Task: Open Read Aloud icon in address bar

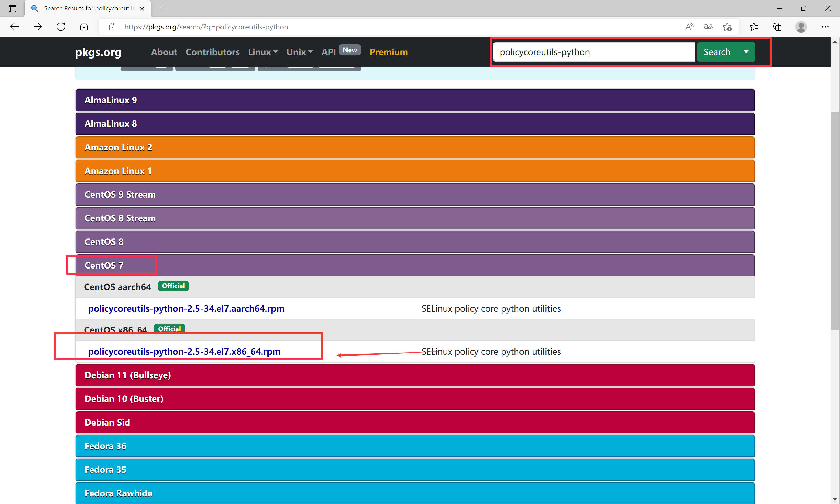Action: 689,27
